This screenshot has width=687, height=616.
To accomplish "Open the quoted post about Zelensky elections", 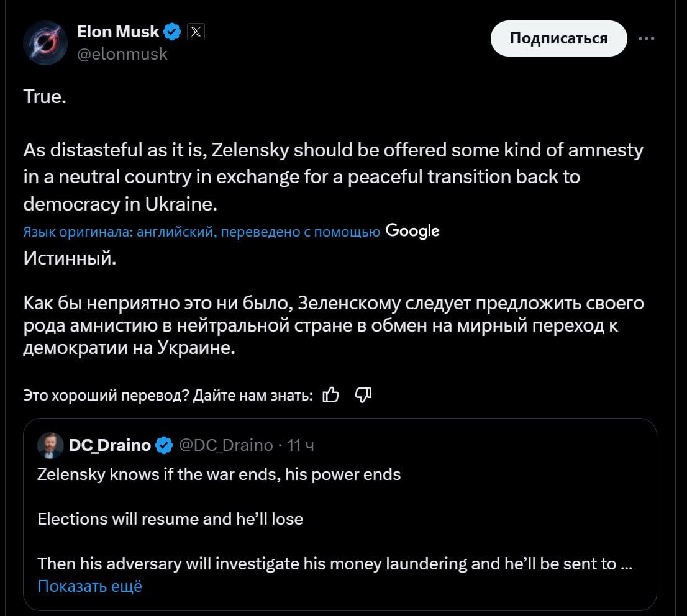I will (x=335, y=519).
